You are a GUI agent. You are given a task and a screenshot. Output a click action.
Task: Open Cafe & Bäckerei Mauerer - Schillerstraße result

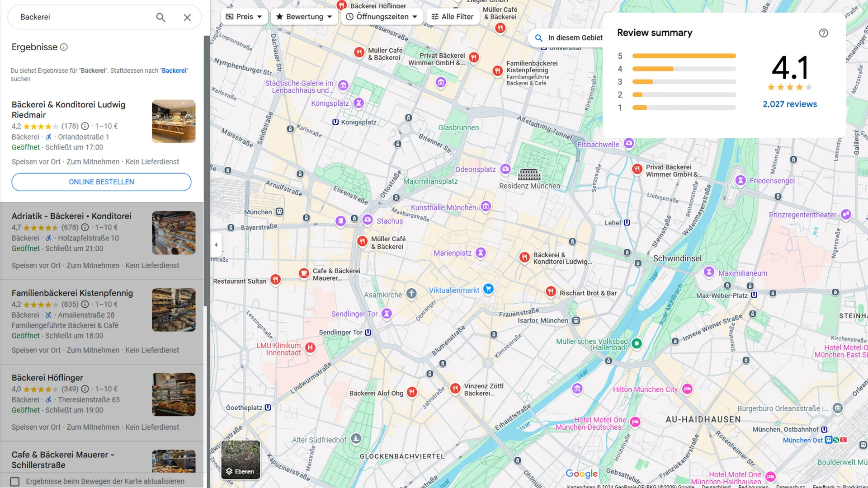click(63, 460)
